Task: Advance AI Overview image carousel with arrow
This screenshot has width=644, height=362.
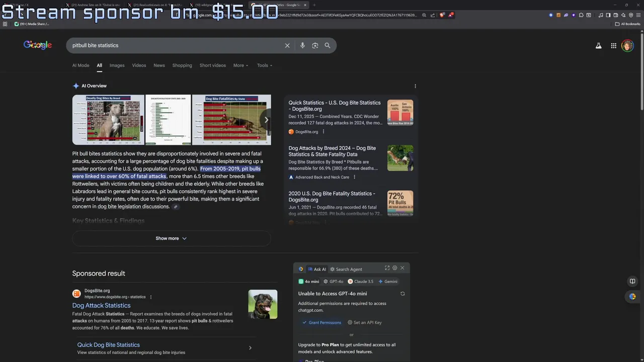Action: pos(266,120)
